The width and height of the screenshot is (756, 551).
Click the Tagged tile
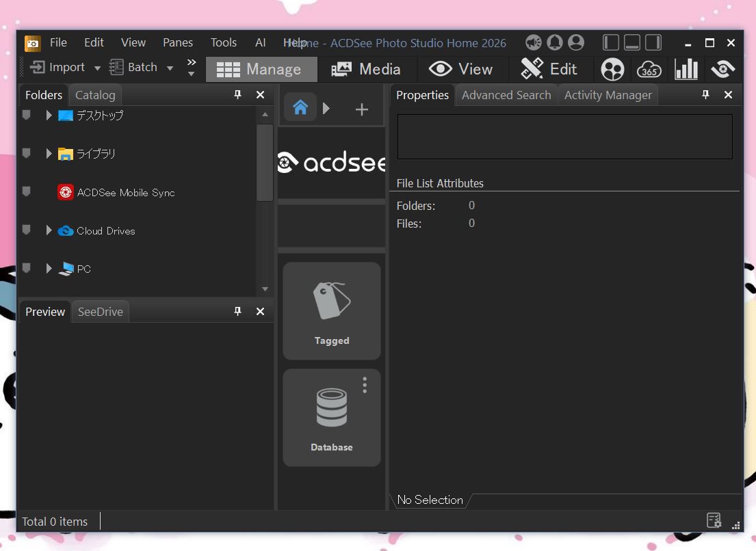click(x=332, y=311)
